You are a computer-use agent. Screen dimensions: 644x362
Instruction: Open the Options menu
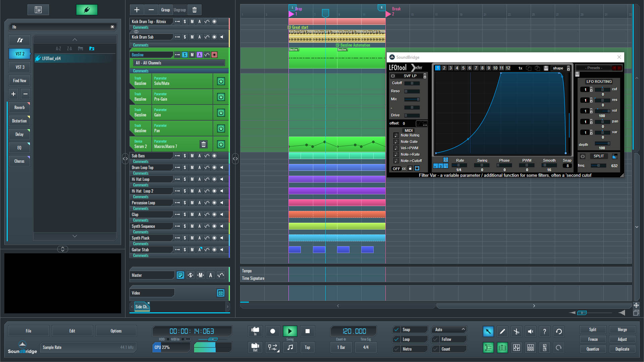tap(116, 331)
